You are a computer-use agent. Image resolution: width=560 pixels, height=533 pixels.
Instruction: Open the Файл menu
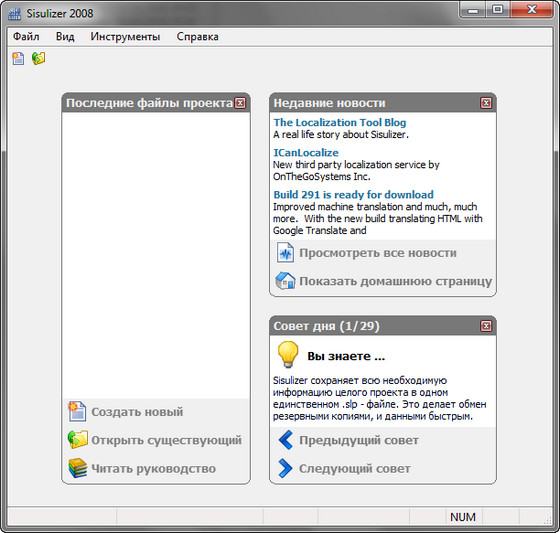pyautogui.click(x=26, y=36)
